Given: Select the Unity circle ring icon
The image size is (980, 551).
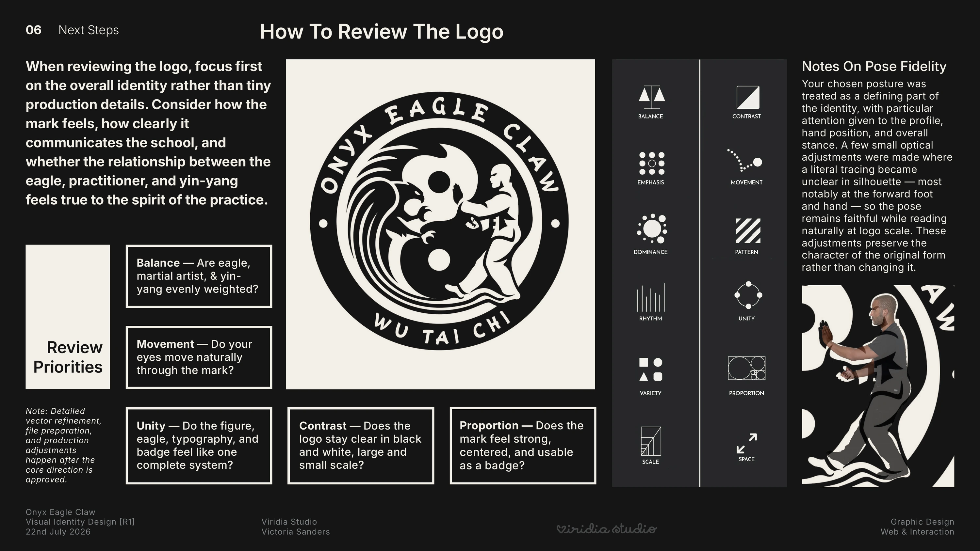Looking at the screenshot, I should tap(748, 295).
